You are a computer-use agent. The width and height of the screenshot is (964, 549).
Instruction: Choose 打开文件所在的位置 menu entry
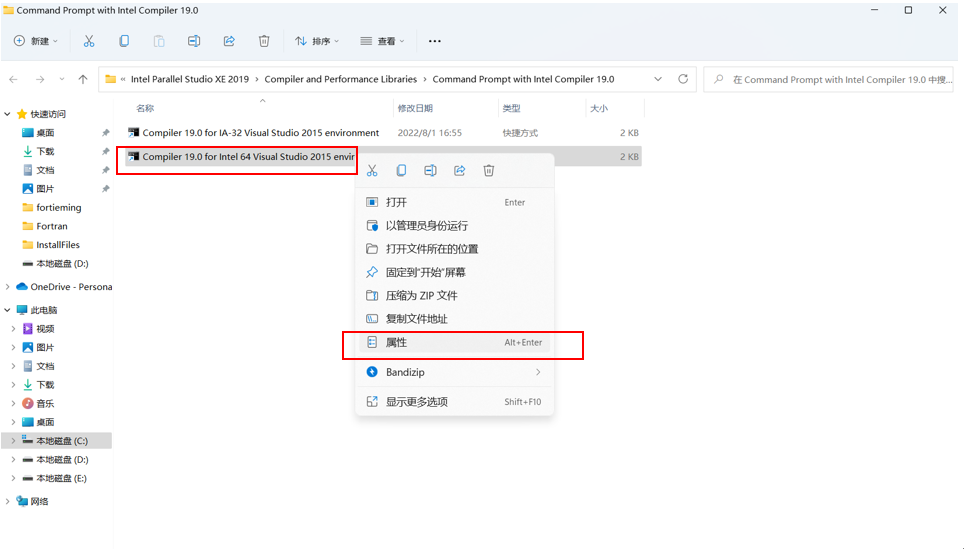coord(455,249)
